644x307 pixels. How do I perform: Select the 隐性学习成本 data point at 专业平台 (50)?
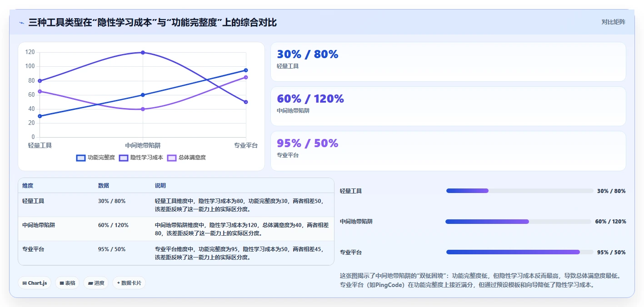(246, 102)
